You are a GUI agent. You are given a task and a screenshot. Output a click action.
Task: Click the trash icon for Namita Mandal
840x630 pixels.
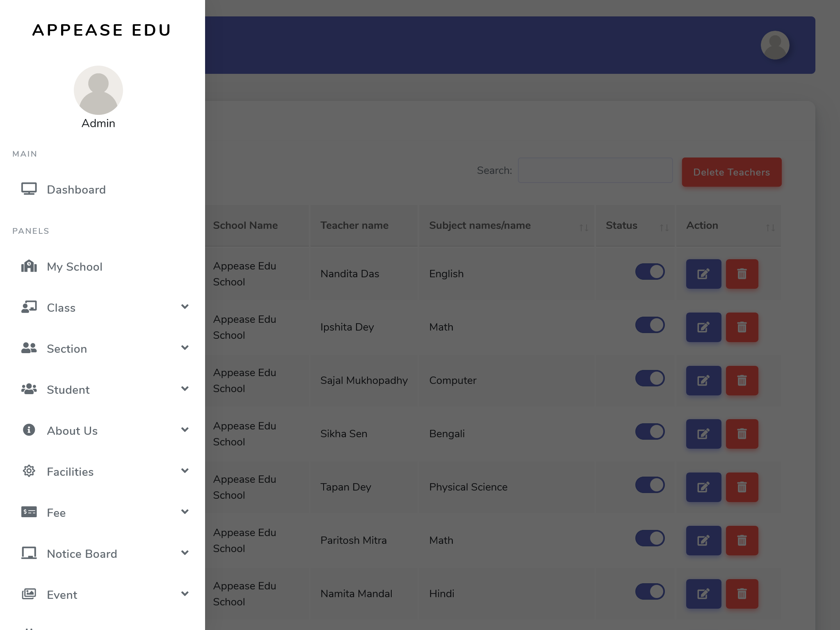(x=742, y=594)
